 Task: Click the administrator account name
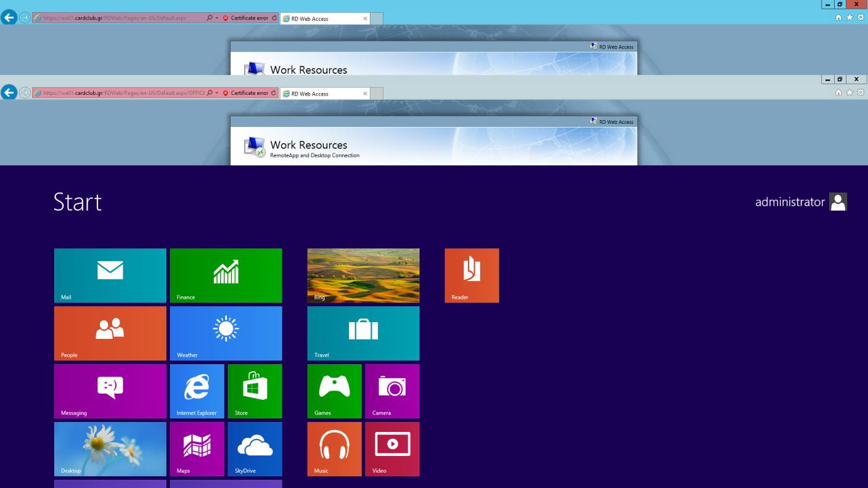click(x=790, y=201)
